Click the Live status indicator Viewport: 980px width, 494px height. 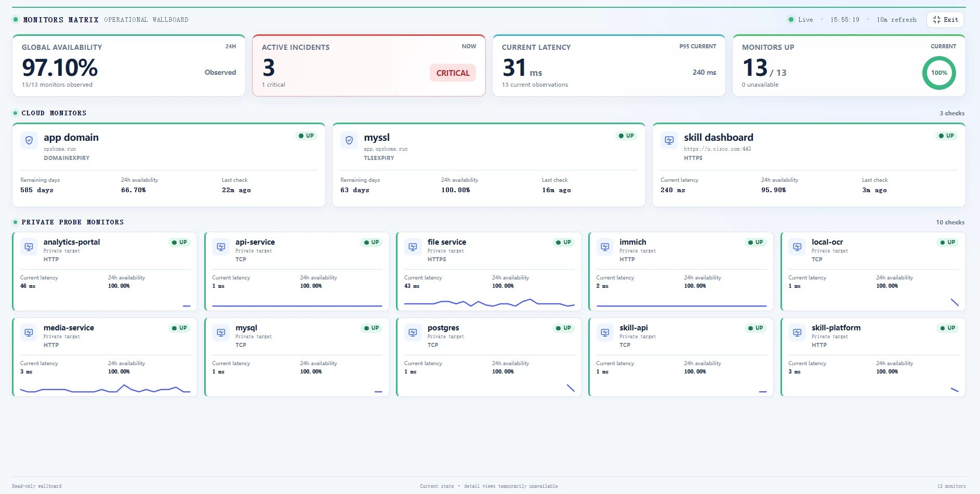pos(801,20)
